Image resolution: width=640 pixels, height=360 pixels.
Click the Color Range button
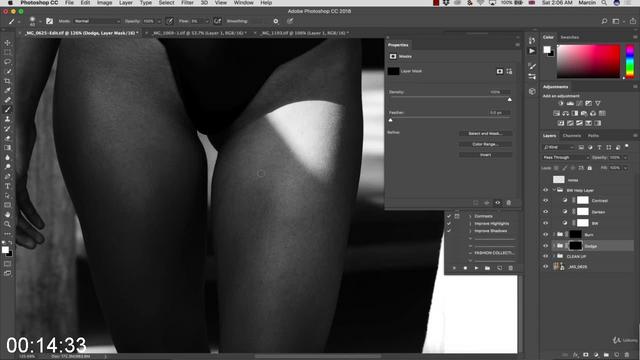click(485, 144)
